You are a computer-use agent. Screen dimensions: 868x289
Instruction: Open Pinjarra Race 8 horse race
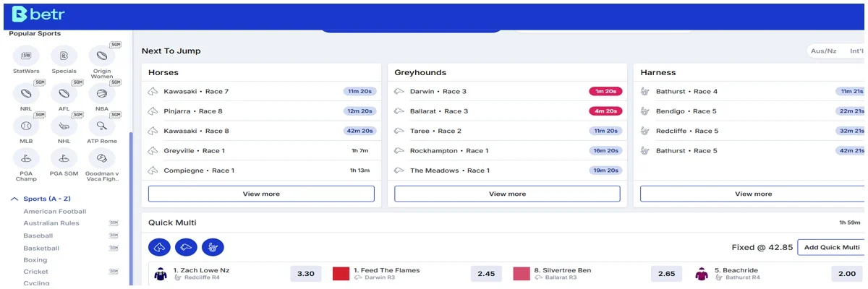tap(261, 111)
